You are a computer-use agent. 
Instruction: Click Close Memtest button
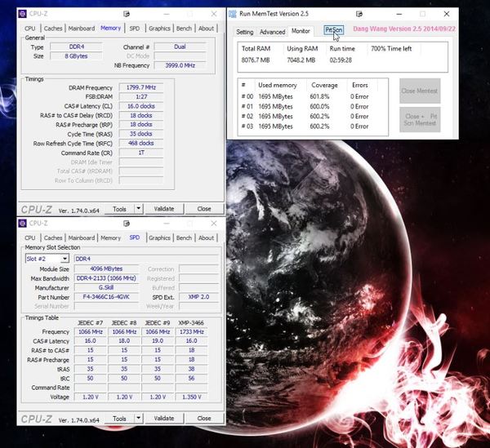(x=420, y=91)
